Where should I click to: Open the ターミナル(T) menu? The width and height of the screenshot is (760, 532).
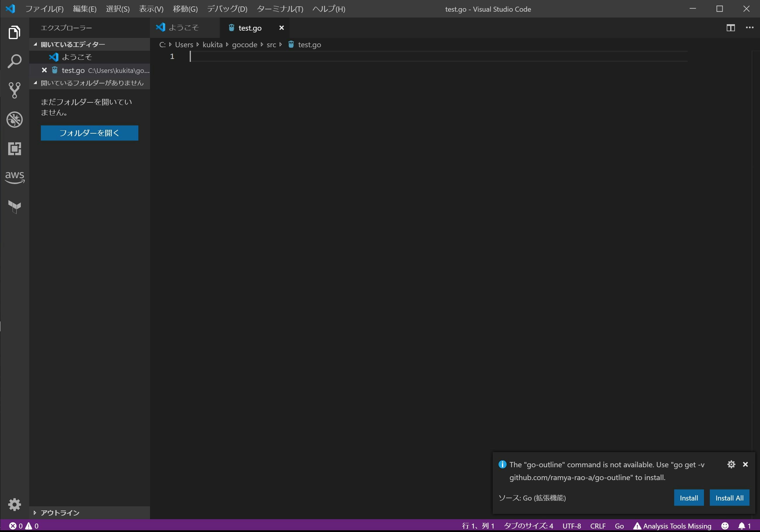pyautogui.click(x=280, y=9)
